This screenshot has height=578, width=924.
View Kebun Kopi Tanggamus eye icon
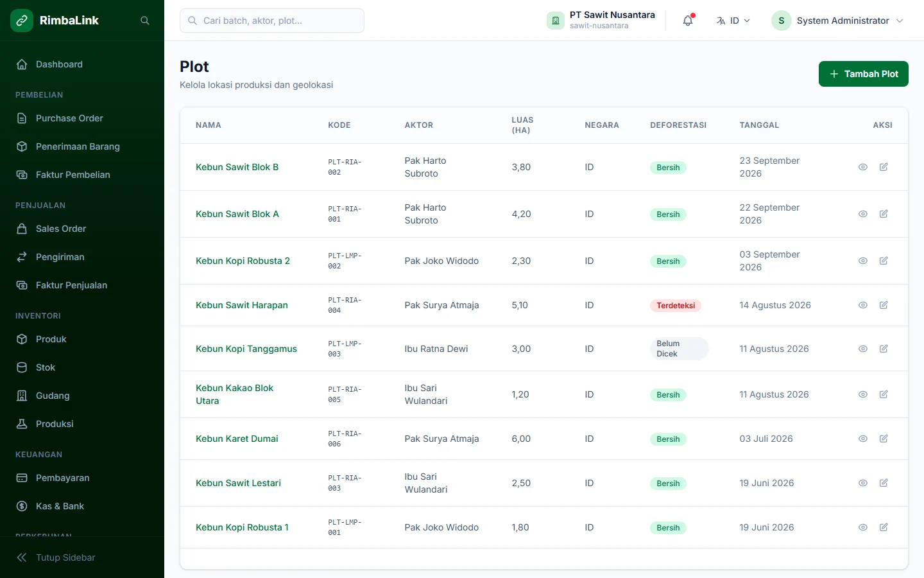[x=863, y=349]
